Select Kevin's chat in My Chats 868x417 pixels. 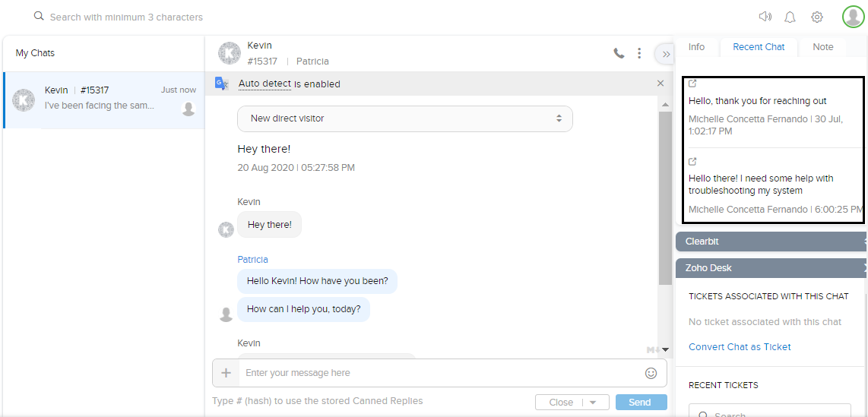pyautogui.click(x=104, y=100)
